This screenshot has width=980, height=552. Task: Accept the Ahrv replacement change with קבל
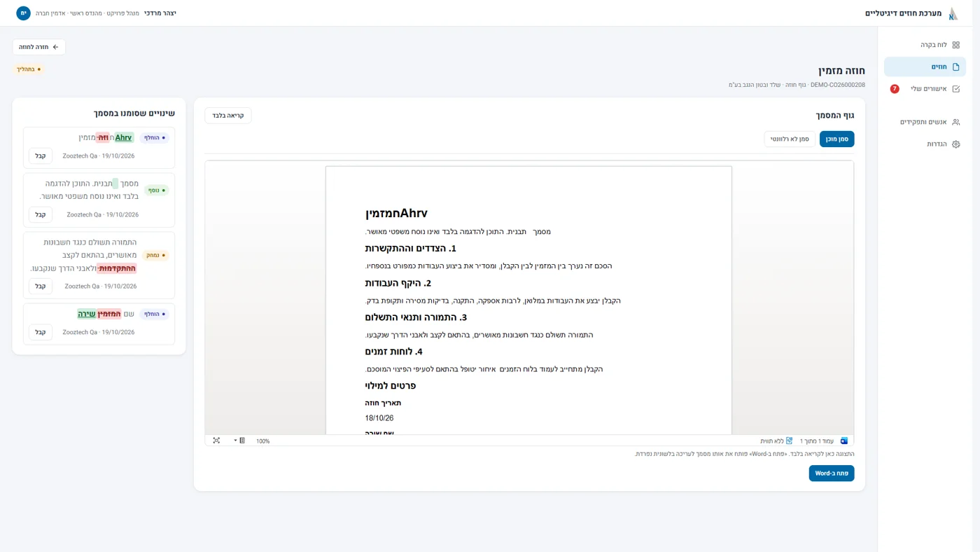pos(41,156)
